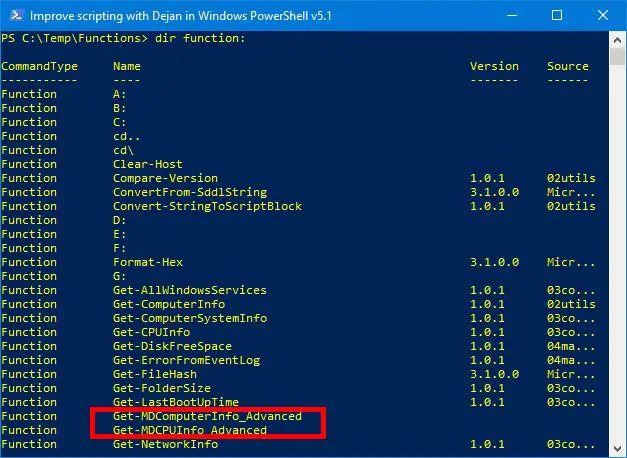
Task: Click Get-MDCPUInfo_Advanced function name
Action: coord(190,430)
